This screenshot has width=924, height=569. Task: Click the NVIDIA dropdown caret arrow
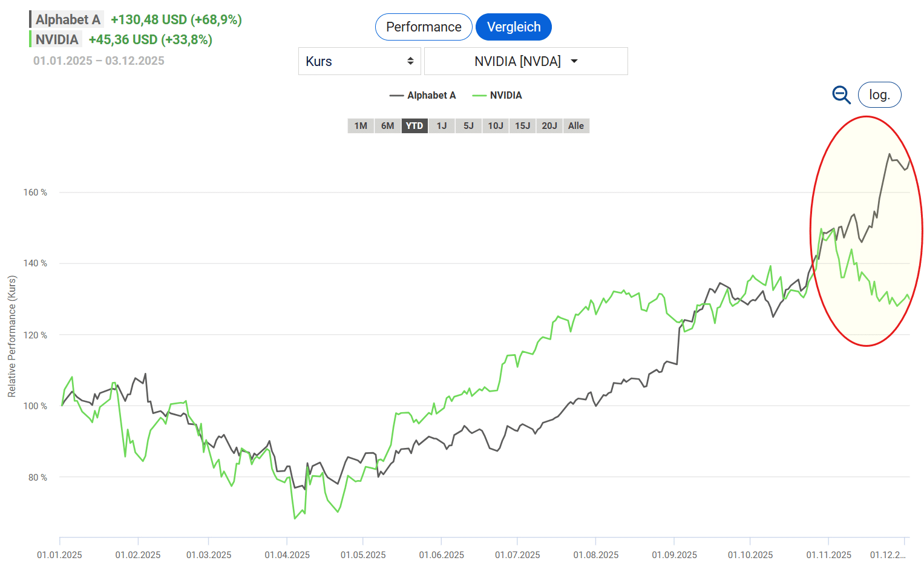tap(574, 61)
